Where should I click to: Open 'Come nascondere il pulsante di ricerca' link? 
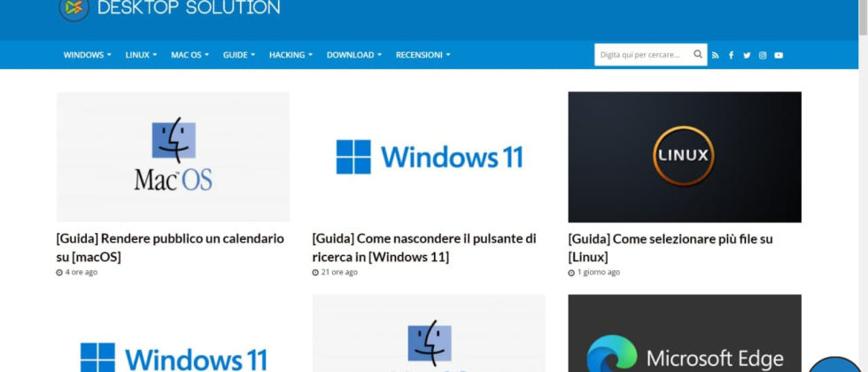tap(424, 247)
